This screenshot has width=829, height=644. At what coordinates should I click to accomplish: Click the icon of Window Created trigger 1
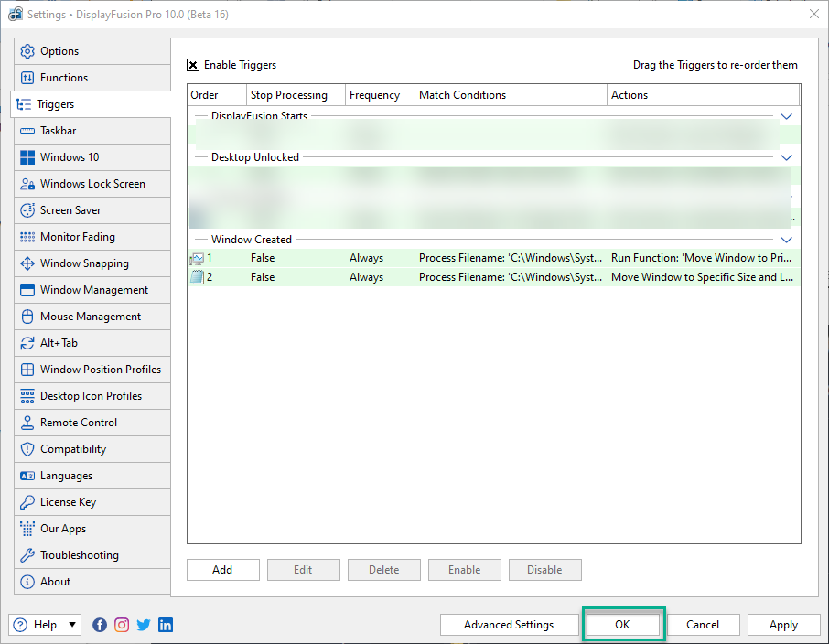tap(198, 259)
